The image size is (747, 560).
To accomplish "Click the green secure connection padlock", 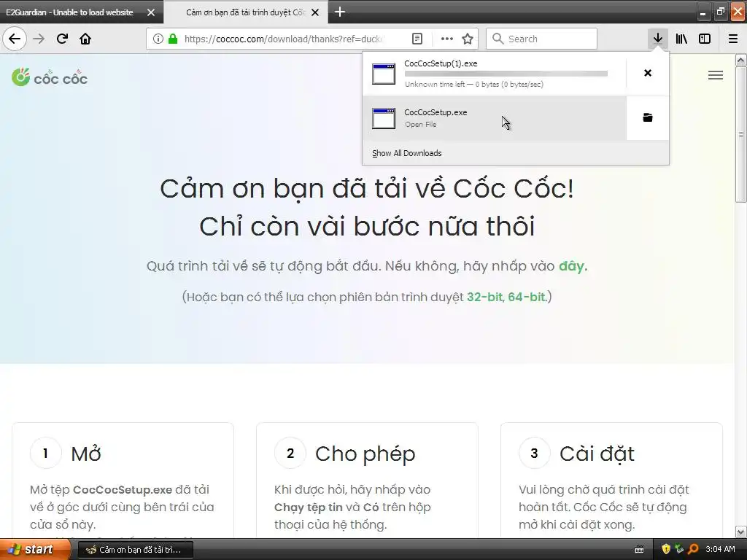I will click(x=173, y=39).
